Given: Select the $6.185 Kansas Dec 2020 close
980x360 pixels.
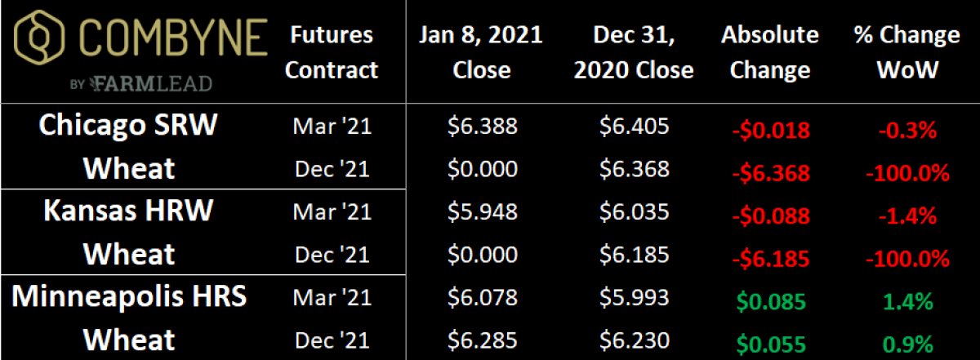Looking at the screenshot, I should click(x=634, y=254).
